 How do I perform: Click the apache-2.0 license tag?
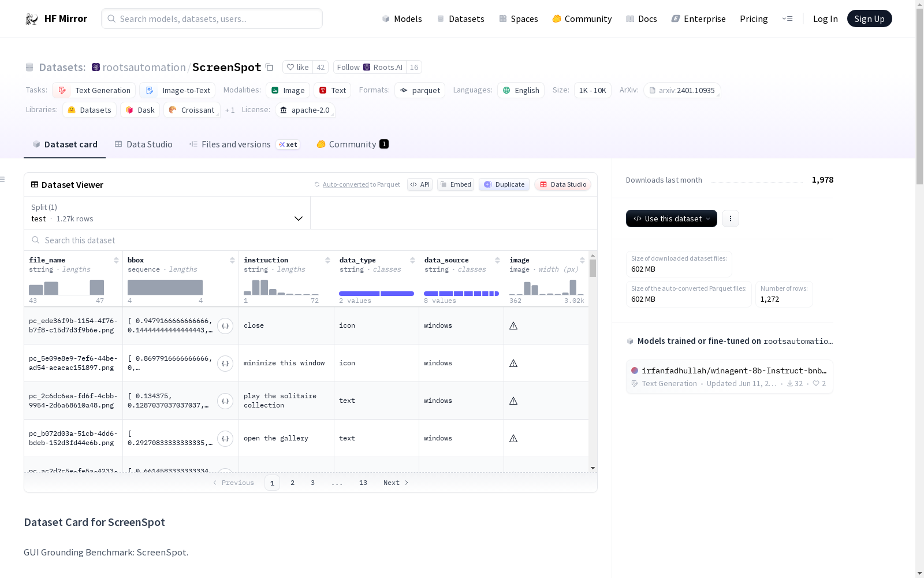click(x=305, y=110)
